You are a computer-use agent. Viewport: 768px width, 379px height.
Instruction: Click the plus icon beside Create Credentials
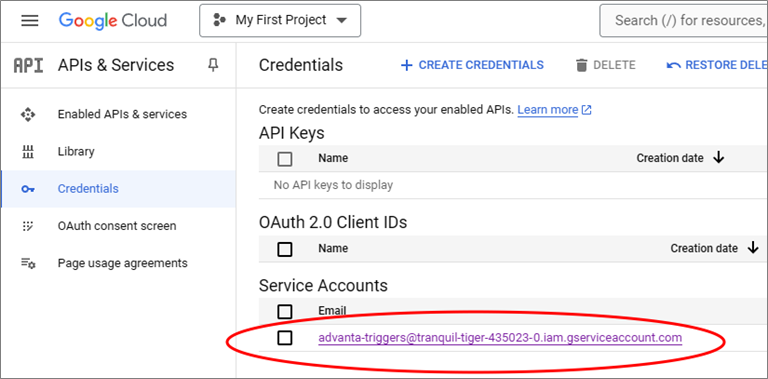407,66
